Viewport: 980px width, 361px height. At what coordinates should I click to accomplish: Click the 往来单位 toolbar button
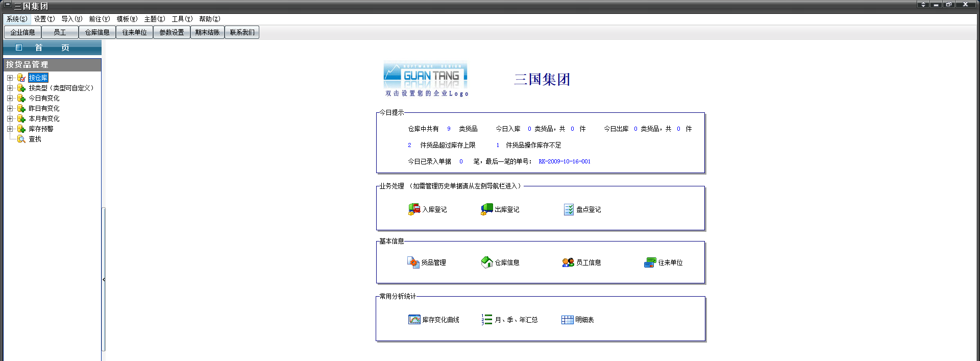pos(134,32)
